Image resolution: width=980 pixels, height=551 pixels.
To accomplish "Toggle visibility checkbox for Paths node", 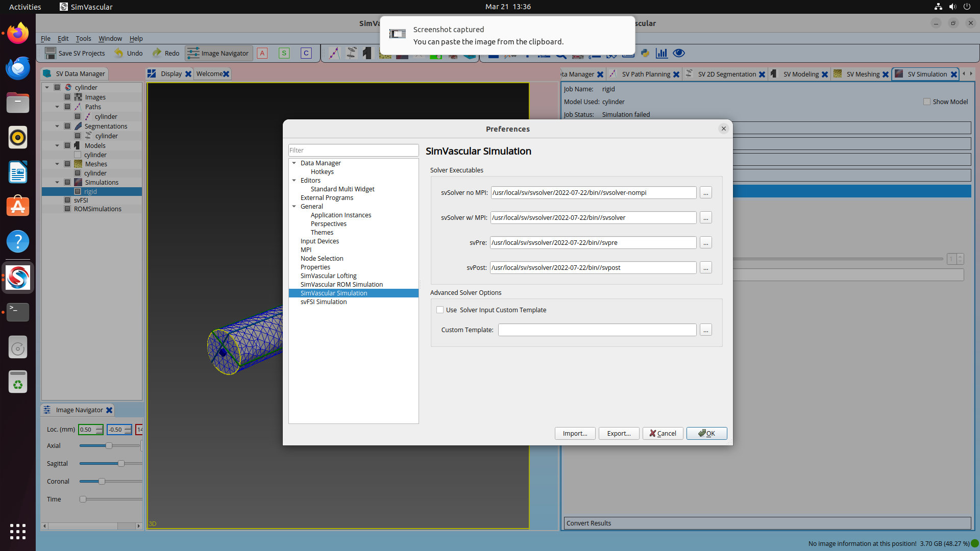I will (x=67, y=107).
